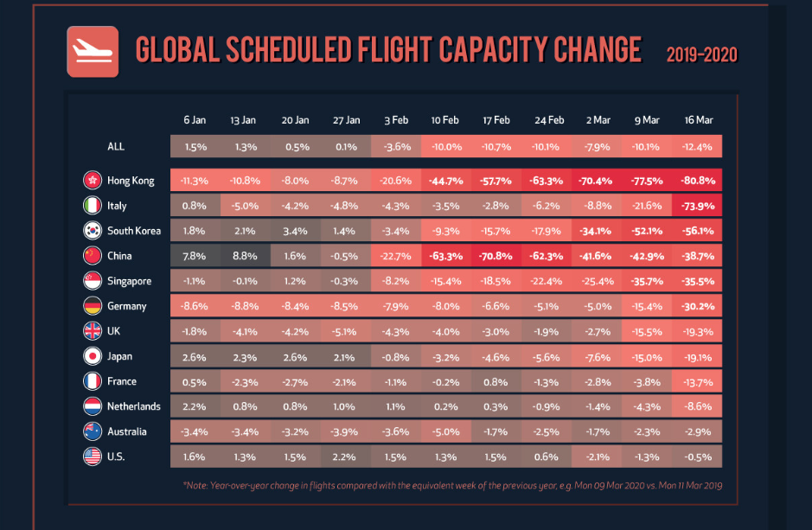This screenshot has width=812, height=530.
Task: Click the Italy flag icon
Action: [x=93, y=206]
